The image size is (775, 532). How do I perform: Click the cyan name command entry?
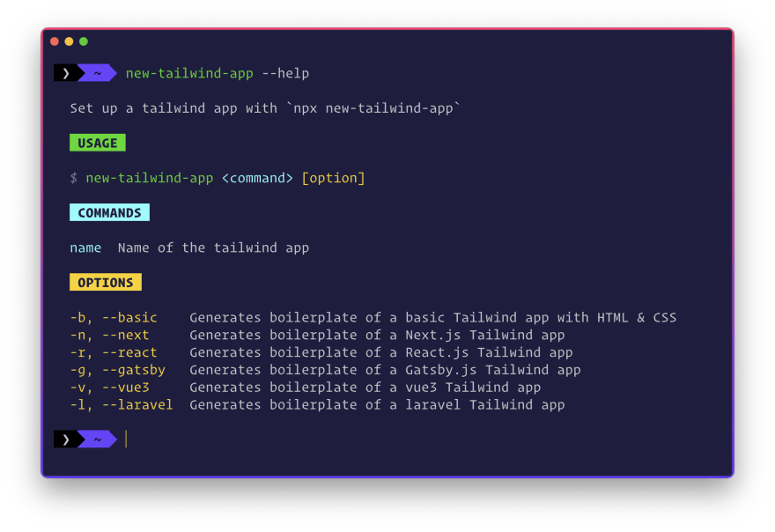point(85,248)
